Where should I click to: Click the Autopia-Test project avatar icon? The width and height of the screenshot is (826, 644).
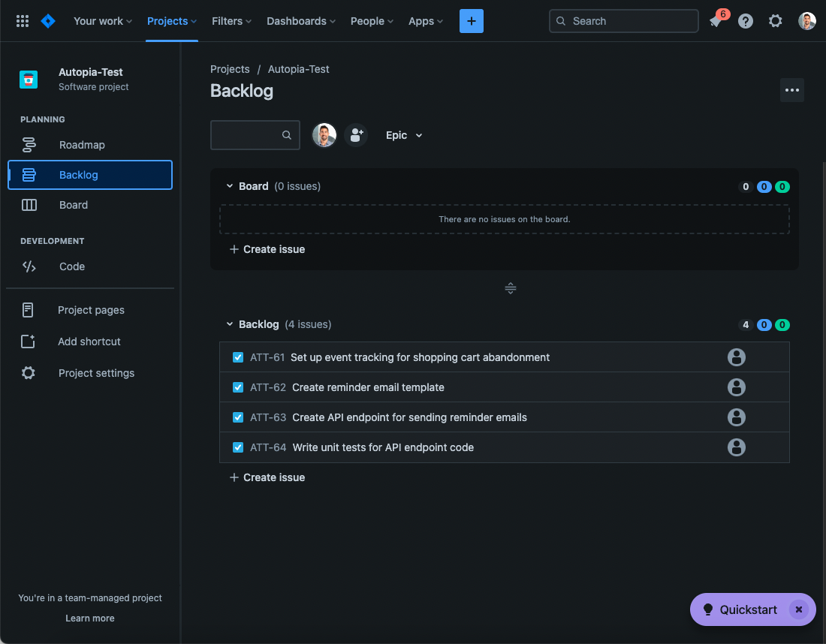tap(29, 80)
